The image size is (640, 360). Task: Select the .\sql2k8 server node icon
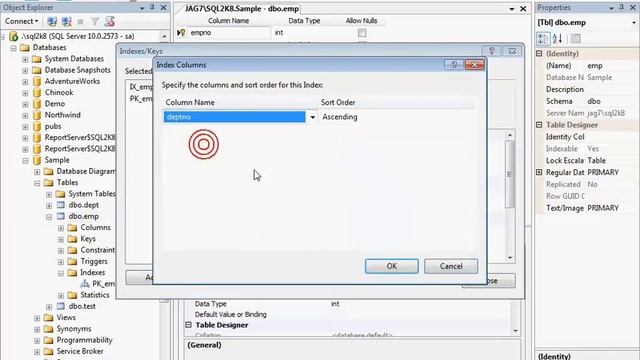tap(14, 36)
